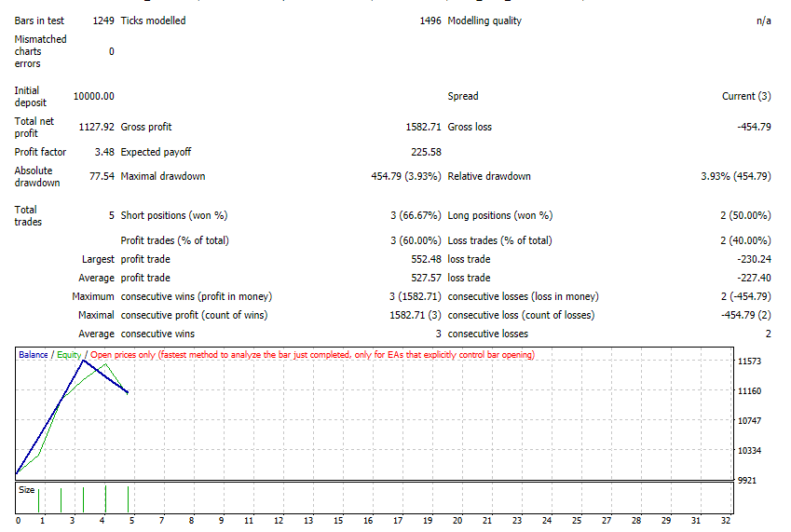Click the green equity line peak
Image resolution: width=791 pixels, height=532 pixels.
tap(105, 364)
